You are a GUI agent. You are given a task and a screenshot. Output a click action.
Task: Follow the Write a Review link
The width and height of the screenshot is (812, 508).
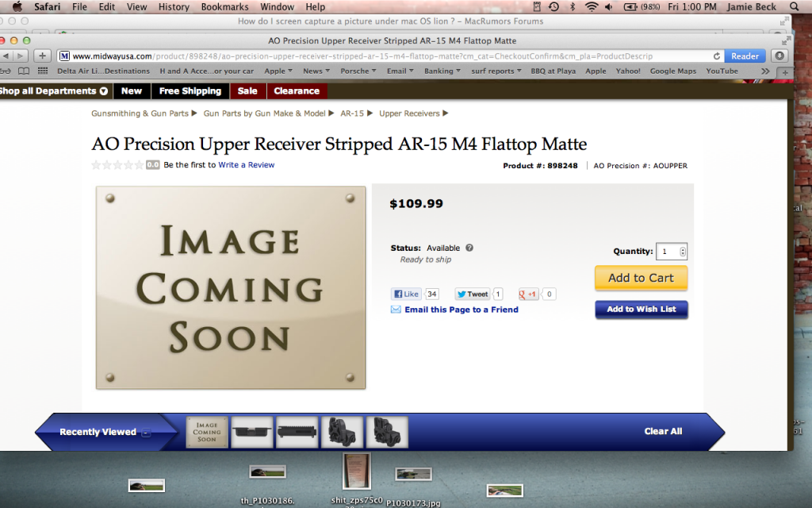tap(246, 165)
